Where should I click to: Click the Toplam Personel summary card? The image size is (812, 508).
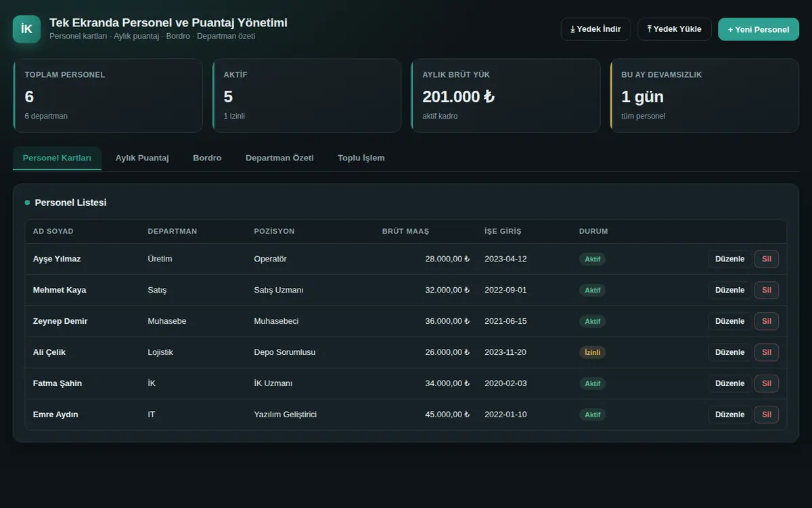click(108, 96)
